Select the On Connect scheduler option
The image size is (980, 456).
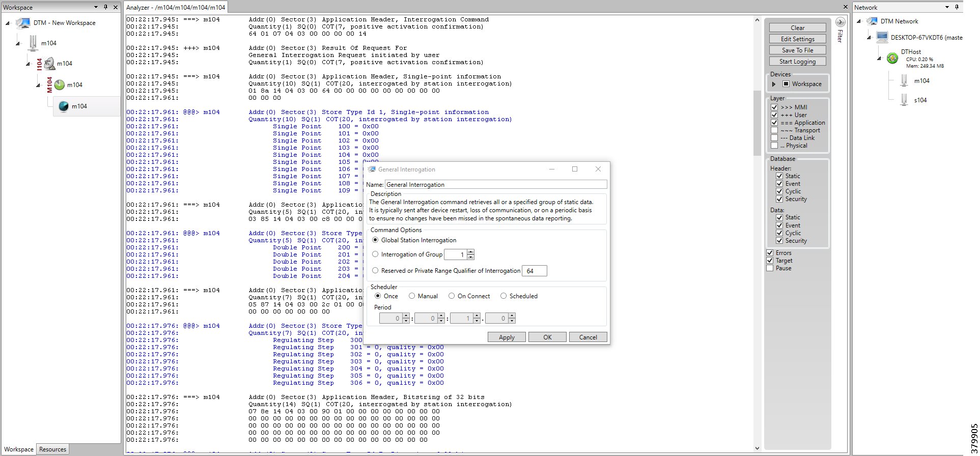tap(452, 296)
